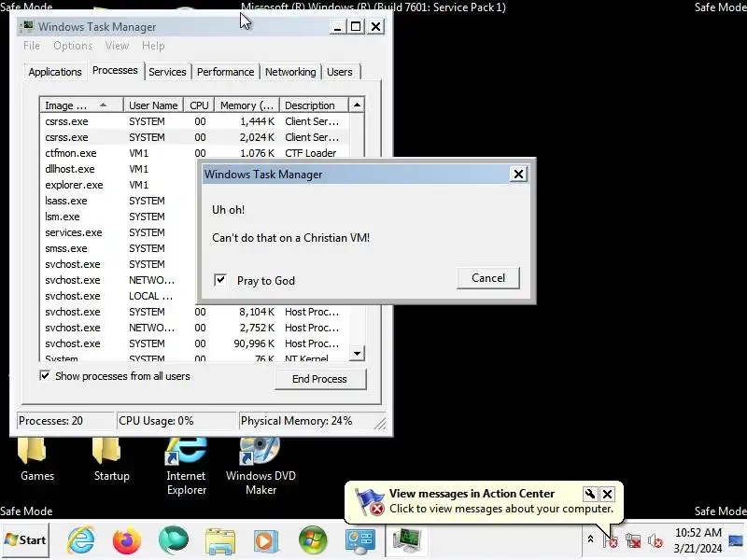Click the muted volume tray icon
This screenshot has height=560, width=747.
point(655,540)
